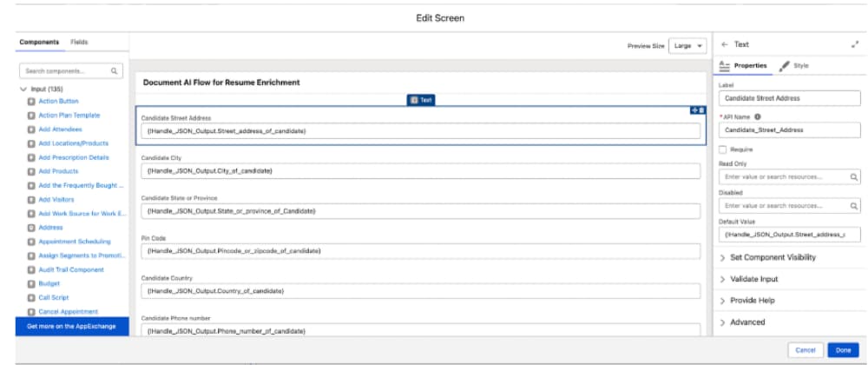Click the search icon in the Read Only field
Screen dimensions: 868x365
(x=854, y=177)
